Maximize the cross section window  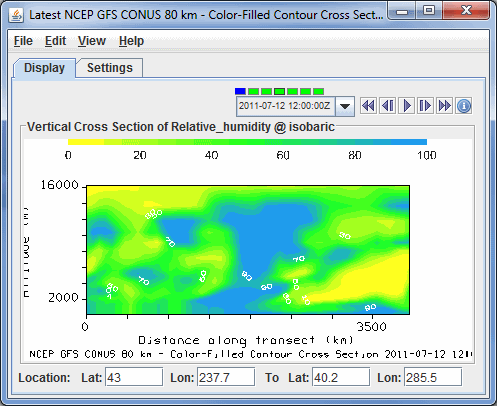pyautogui.click(x=429, y=11)
